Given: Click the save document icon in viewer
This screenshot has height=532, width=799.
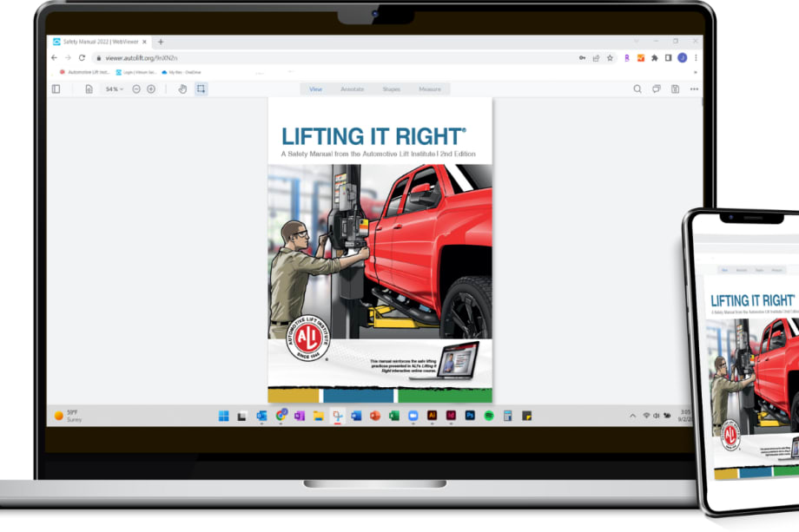Looking at the screenshot, I should pyautogui.click(x=675, y=89).
